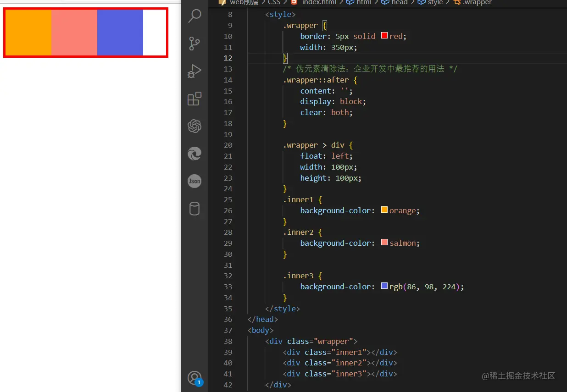This screenshot has height=392, width=567.
Task: Open the database extension panel
Action: (x=195, y=209)
